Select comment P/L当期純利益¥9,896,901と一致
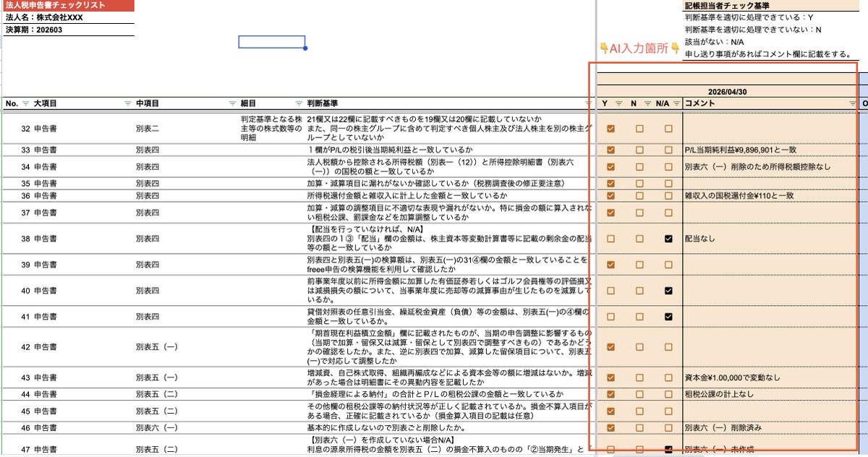This screenshot has height=457, width=868. (x=770, y=150)
